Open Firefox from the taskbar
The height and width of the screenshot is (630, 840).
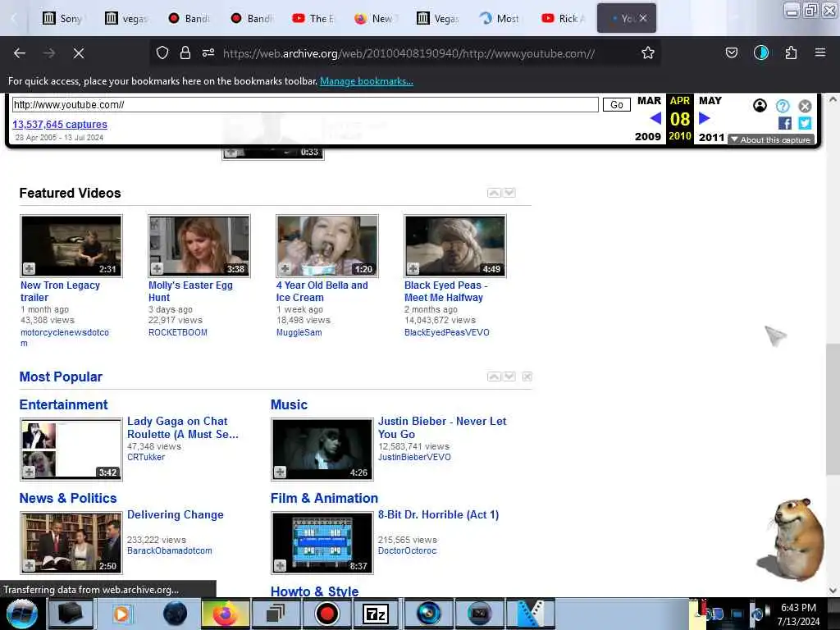coord(225,614)
